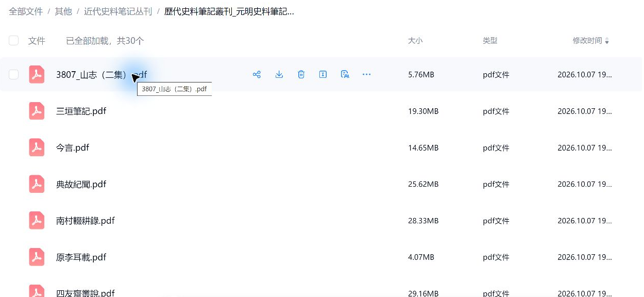Click modified date in 典故紀聞 row

(585, 185)
